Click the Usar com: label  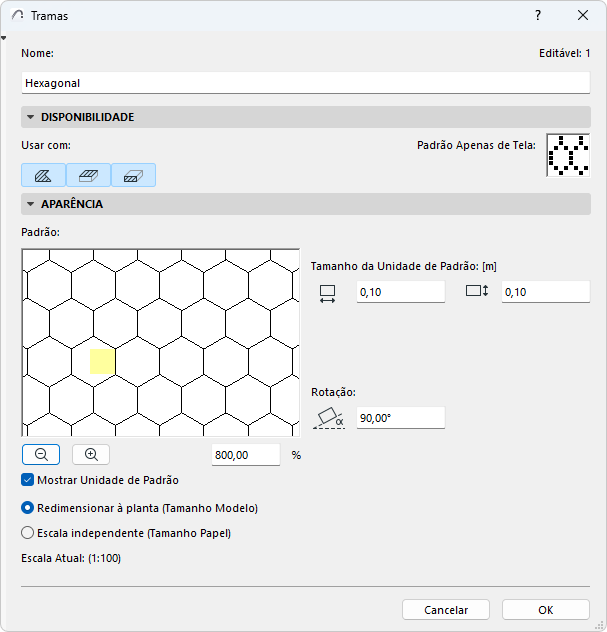(46, 145)
